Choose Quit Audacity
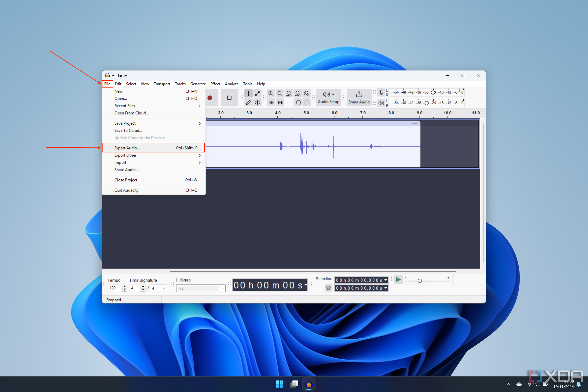588x392 pixels. tap(154, 190)
